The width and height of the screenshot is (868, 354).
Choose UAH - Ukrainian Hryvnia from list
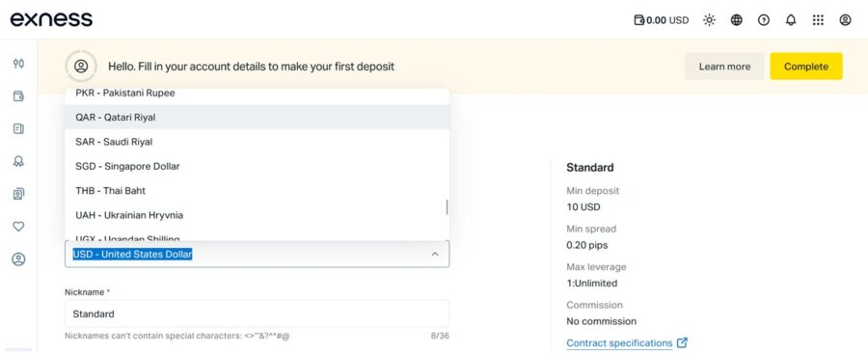(x=257, y=215)
